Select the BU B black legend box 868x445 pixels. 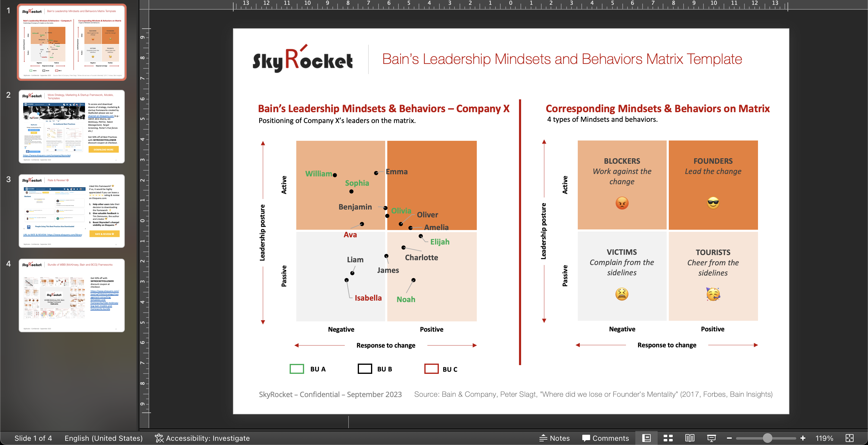(x=365, y=369)
